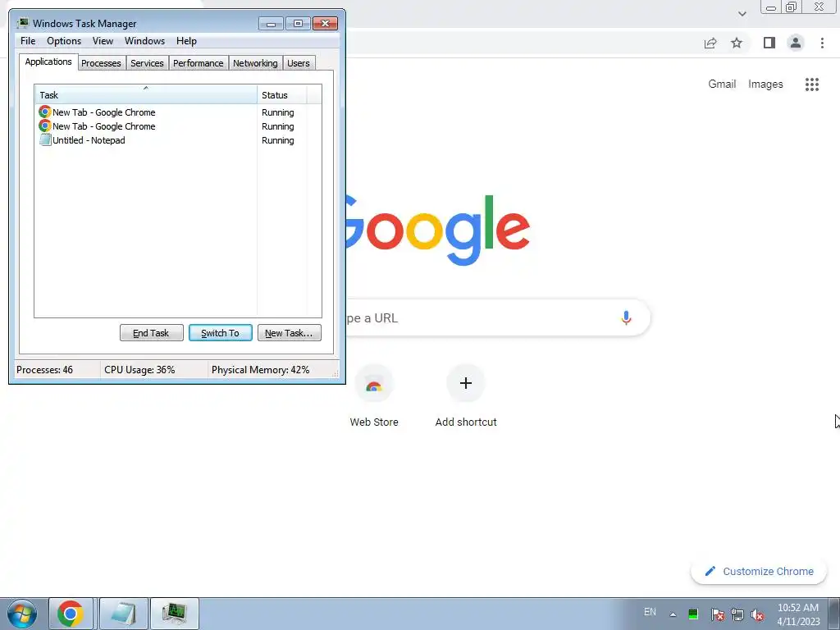The height and width of the screenshot is (630, 840).
Task: Toggle the Chrome side panel icon
Action: pyautogui.click(x=769, y=43)
